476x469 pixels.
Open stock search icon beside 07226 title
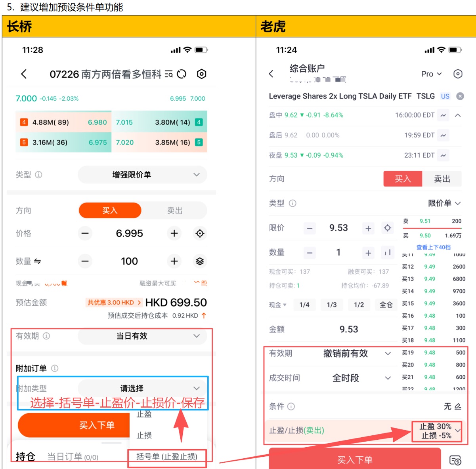click(x=169, y=74)
